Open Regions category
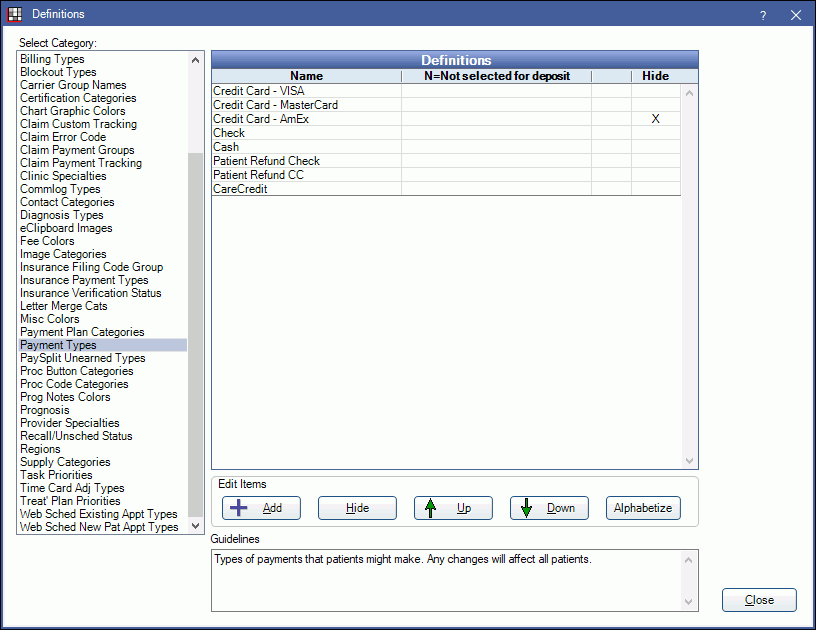 (103, 449)
